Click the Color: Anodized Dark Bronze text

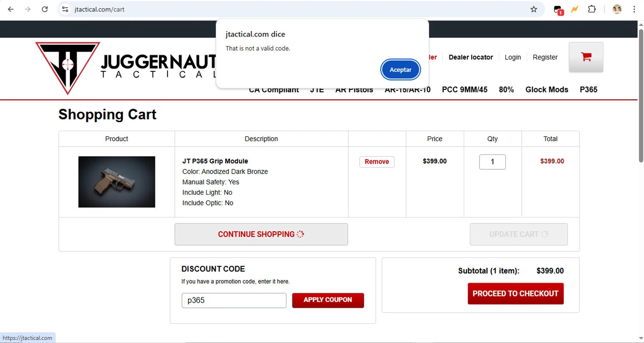tap(225, 171)
